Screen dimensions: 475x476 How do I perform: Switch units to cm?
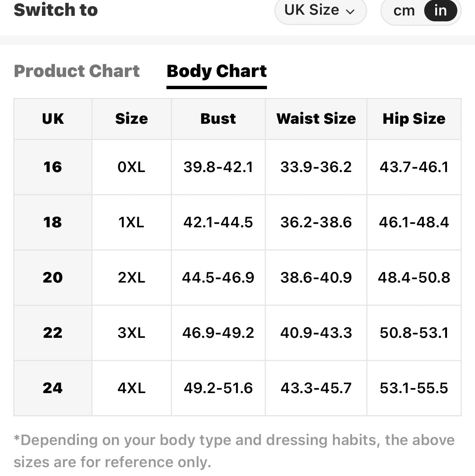[x=404, y=10]
